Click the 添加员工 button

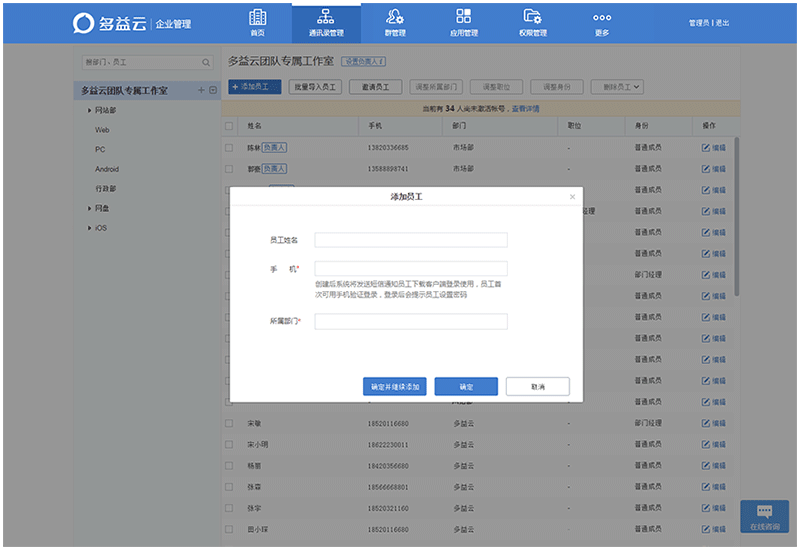pos(255,87)
